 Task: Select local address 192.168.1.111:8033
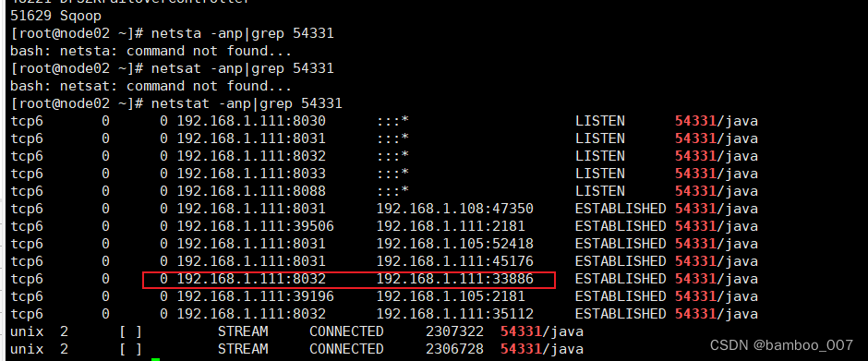251,174
